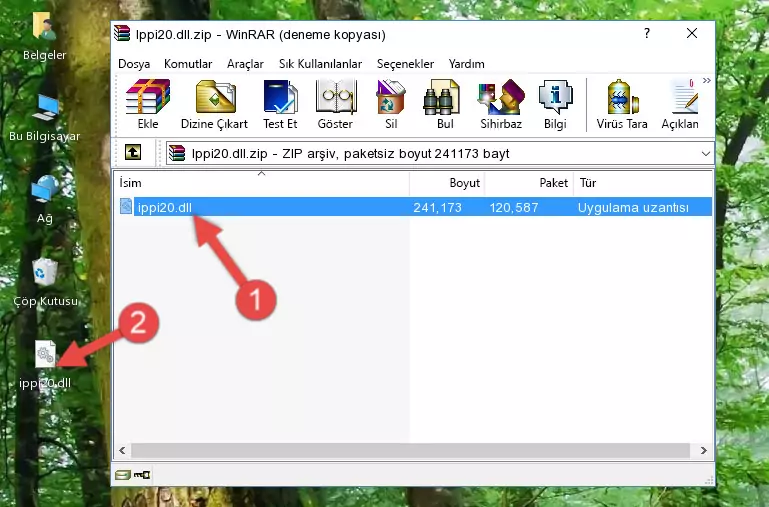Open the Göster viewer tool

tap(335, 104)
